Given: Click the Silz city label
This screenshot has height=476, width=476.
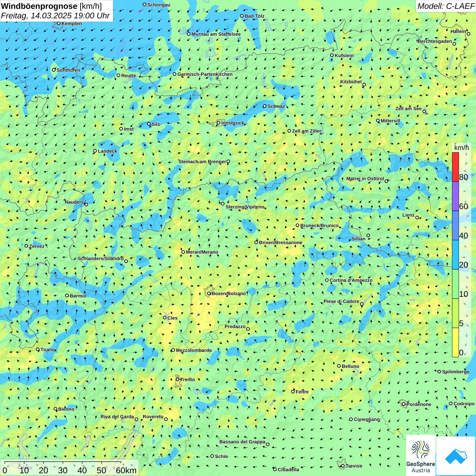Looking at the screenshot, I should pos(156,124).
